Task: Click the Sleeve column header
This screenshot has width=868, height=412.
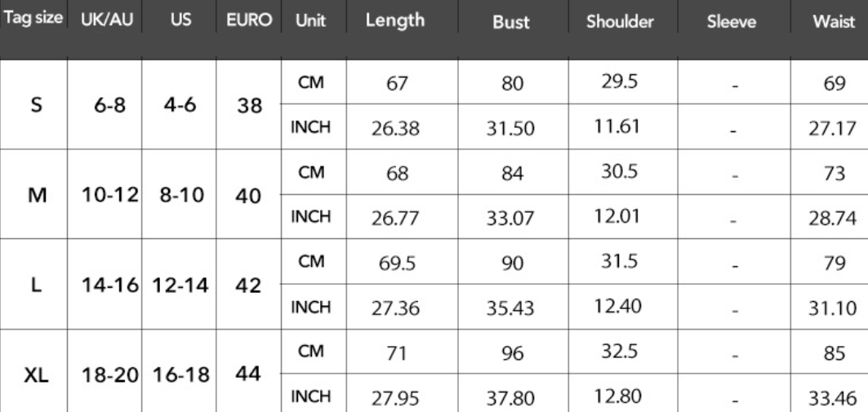Action: [x=732, y=22]
